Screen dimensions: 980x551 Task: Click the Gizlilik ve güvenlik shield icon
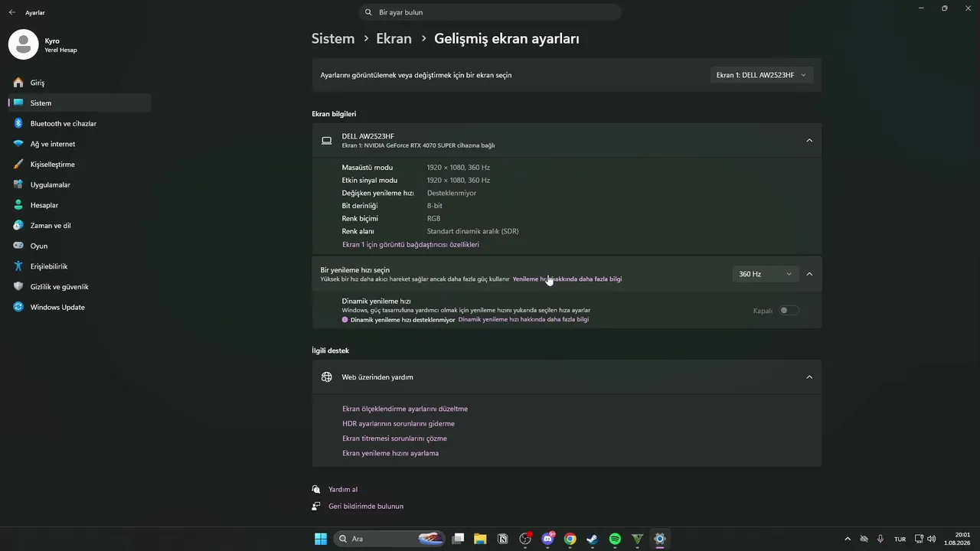tap(18, 287)
